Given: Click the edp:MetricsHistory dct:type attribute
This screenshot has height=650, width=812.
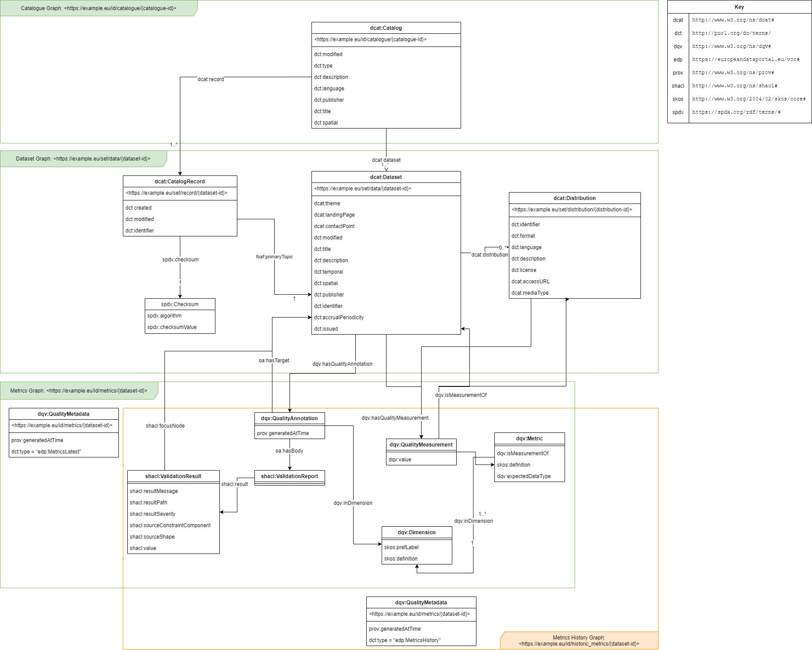Looking at the screenshot, I should pyautogui.click(x=404, y=640).
